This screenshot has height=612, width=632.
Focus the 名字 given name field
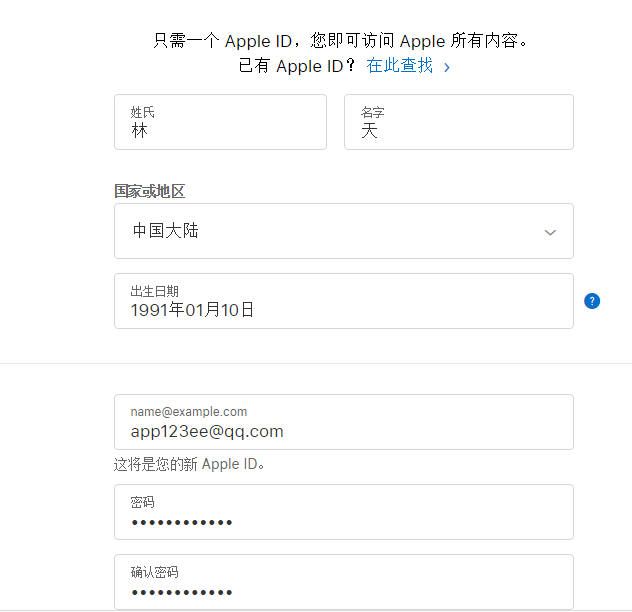coord(459,122)
